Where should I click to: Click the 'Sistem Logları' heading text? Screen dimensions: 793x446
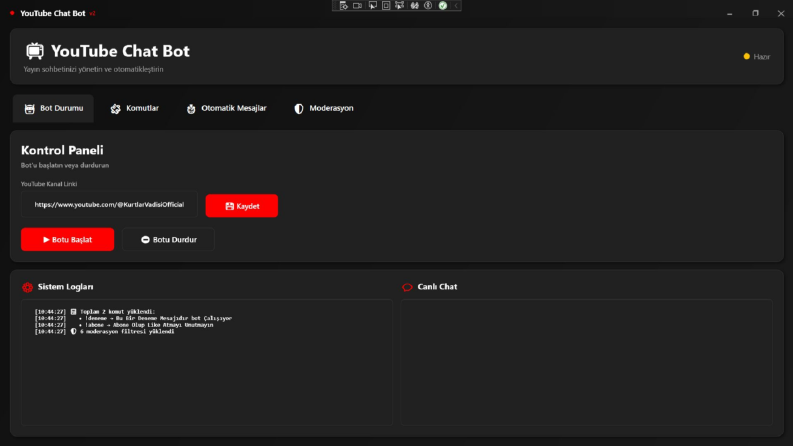click(x=66, y=287)
